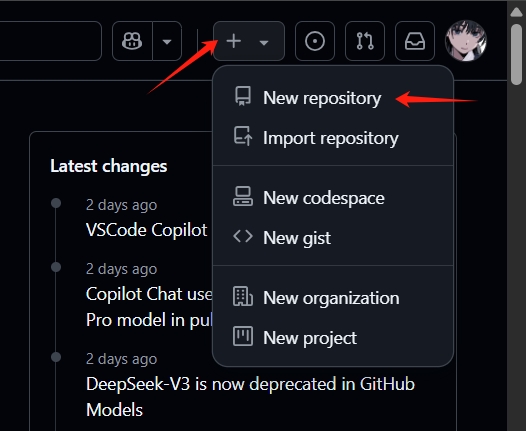Open the Issues circle-dot icon
The image size is (526, 431).
click(x=315, y=41)
